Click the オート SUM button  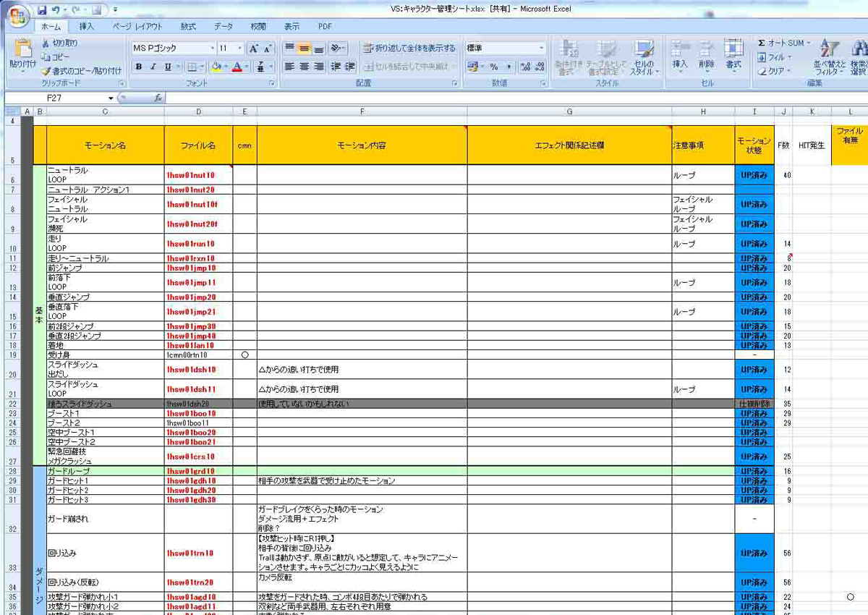[784, 43]
